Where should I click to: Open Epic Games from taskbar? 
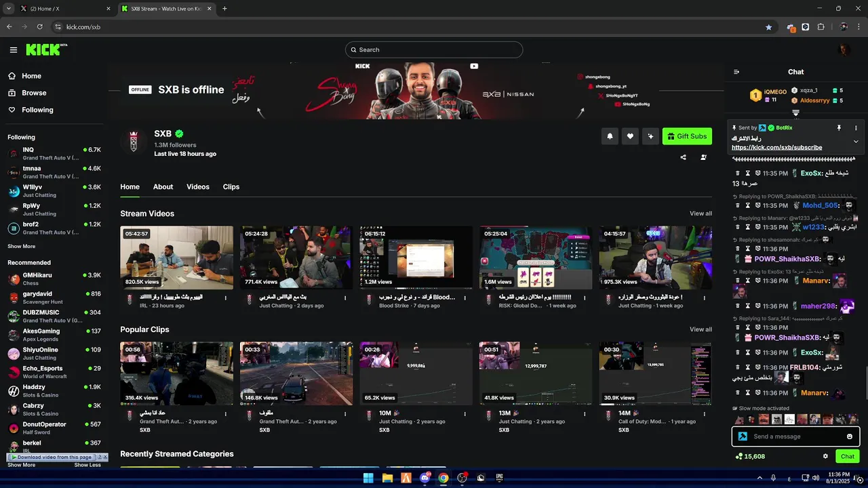click(500, 478)
